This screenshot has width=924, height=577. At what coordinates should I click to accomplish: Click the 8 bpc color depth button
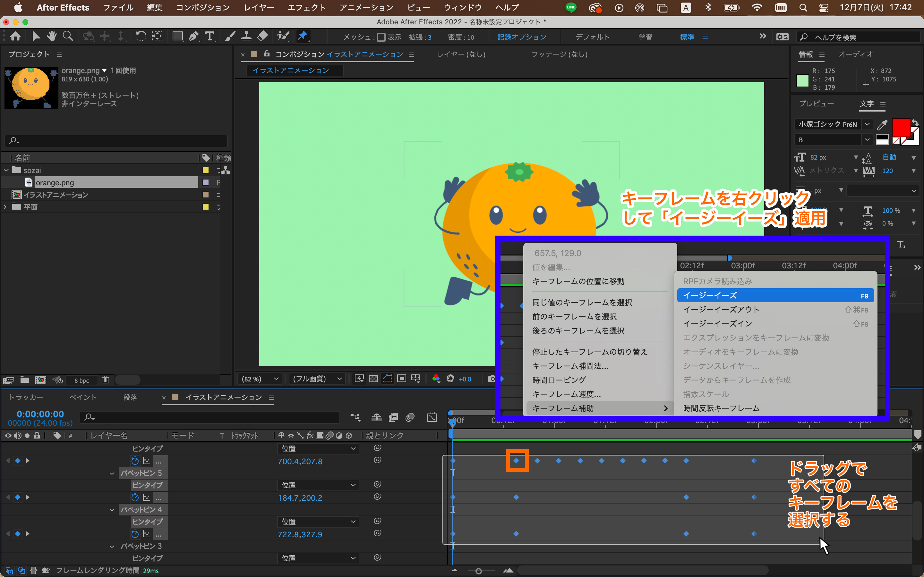[81, 380]
